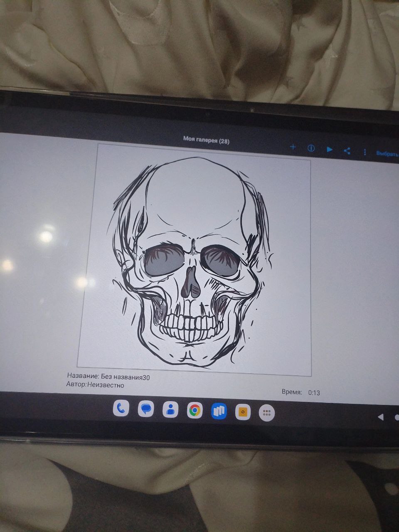Open the three-dot overflow menu
The height and width of the screenshot is (532, 399).
[x=365, y=152]
